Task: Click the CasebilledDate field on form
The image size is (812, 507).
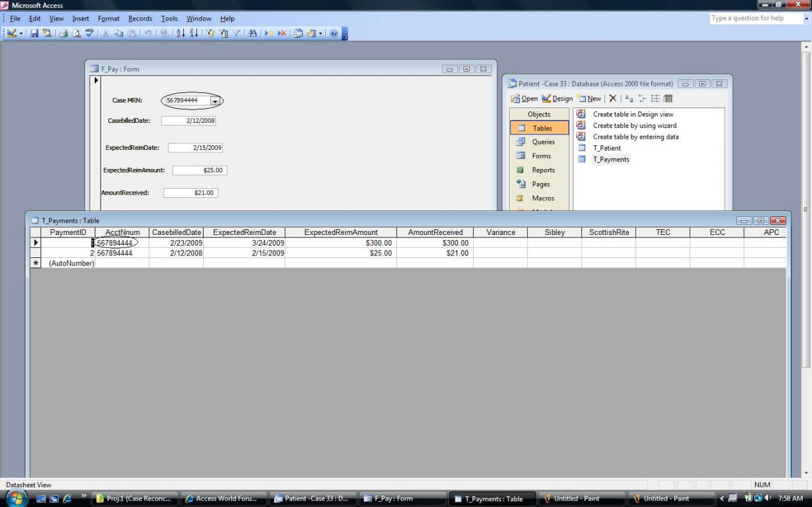Action: pos(189,121)
